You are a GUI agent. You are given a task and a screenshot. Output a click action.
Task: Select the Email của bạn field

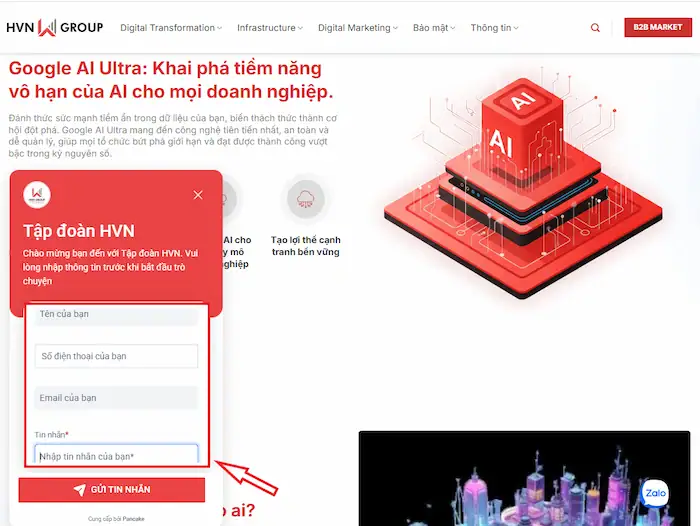[116, 398]
